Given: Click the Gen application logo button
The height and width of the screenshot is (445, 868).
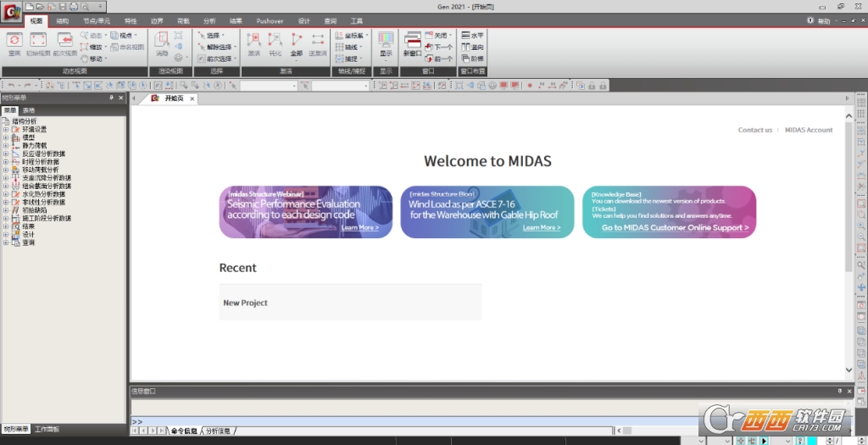Looking at the screenshot, I should [x=11, y=11].
